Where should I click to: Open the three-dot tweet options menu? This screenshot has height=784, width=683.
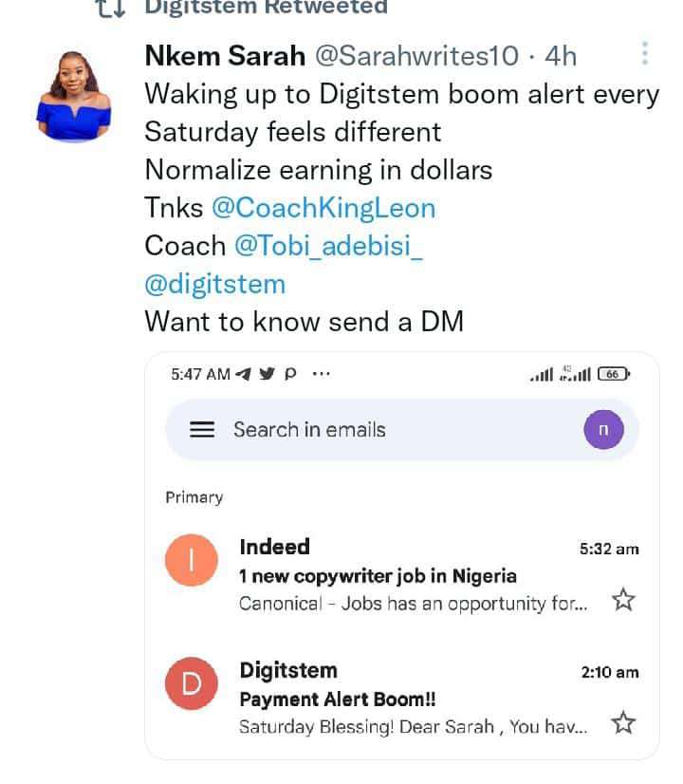(x=645, y=53)
